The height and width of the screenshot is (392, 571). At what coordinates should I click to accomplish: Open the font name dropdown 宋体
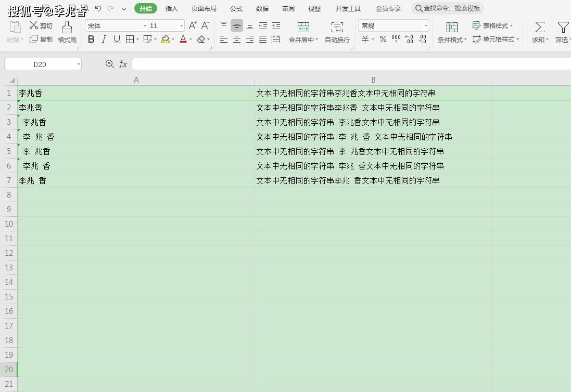pos(145,26)
